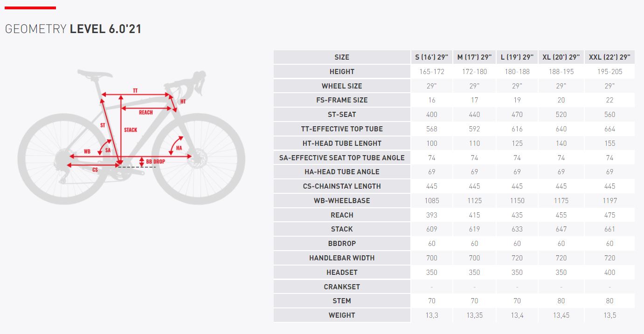Click the CS chainstay label on the diagram
644x334 pixels.
[x=95, y=170]
